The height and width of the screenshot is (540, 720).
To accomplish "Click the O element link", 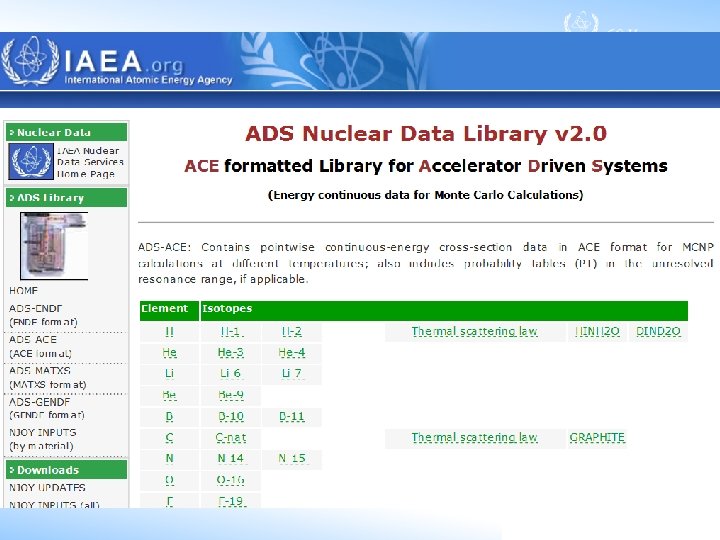I will tap(169, 480).
